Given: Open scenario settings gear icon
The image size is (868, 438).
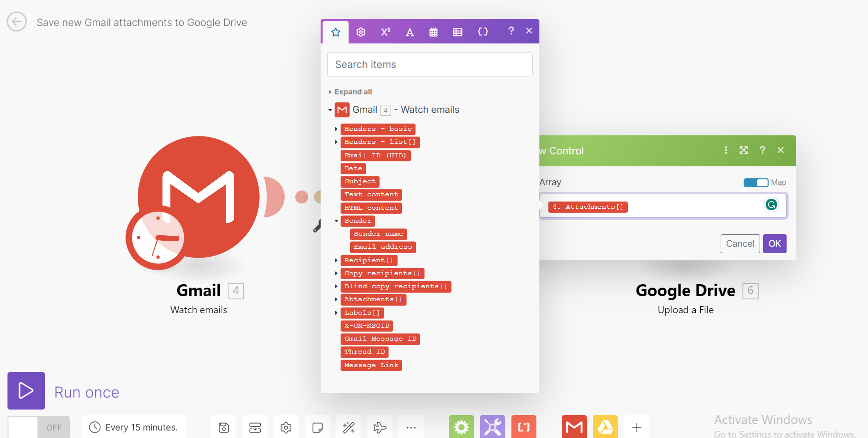Looking at the screenshot, I should click(286, 428).
